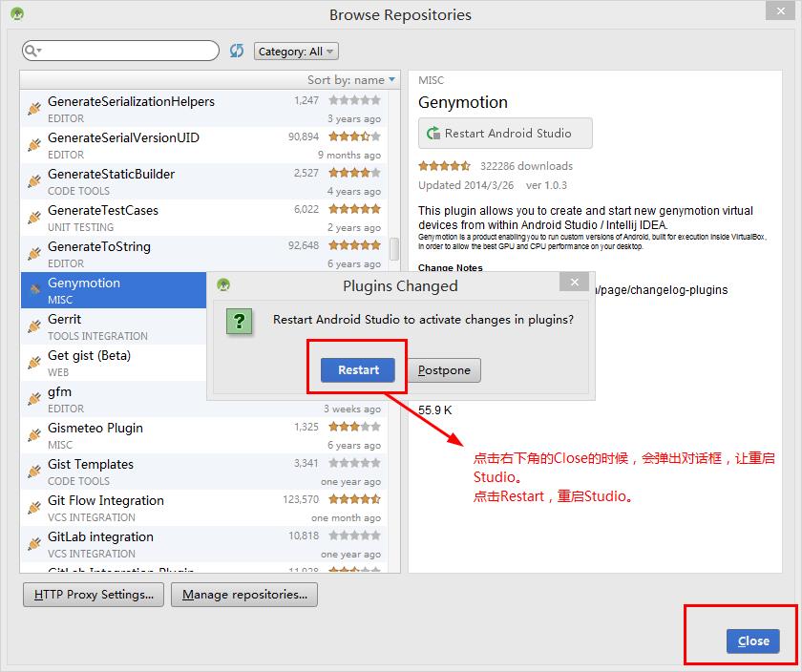
Task: Click the Gerrit plugin icon
Action: coord(34,326)
